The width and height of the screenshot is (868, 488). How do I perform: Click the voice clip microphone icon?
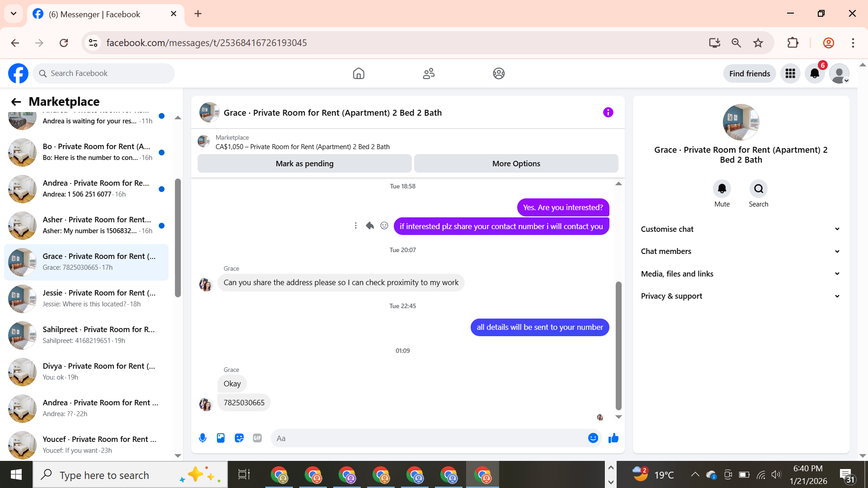click(203, 438)
